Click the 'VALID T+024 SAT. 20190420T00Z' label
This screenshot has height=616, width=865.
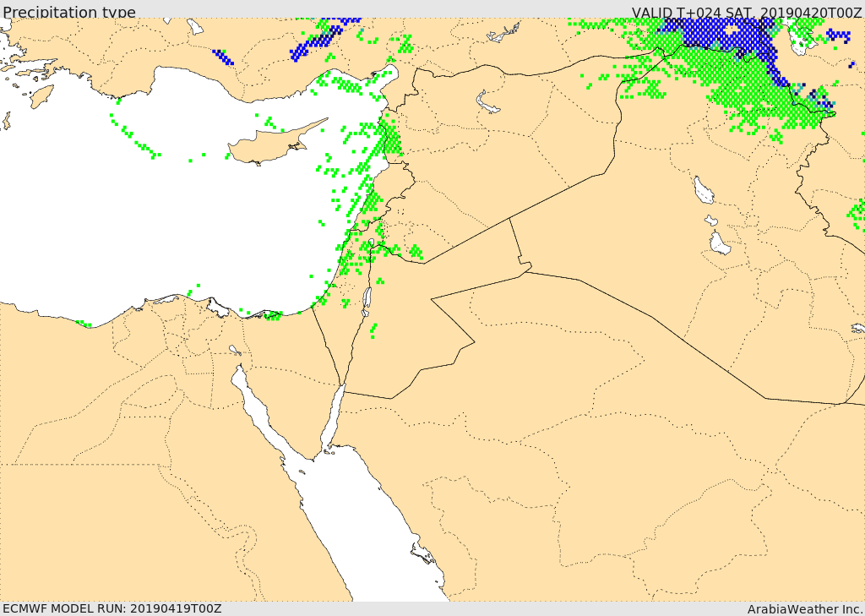(x=747, y=12)
